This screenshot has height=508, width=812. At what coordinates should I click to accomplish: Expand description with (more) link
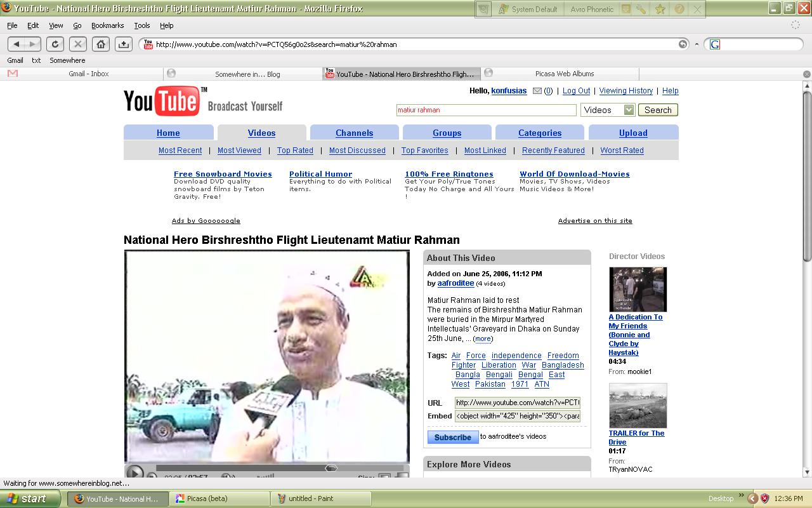point(483,338)
